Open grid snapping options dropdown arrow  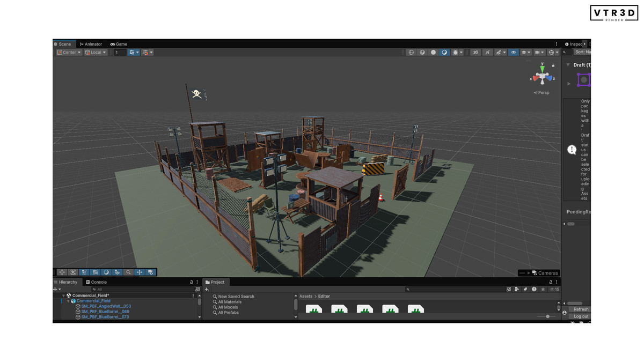tap(137, 53)
